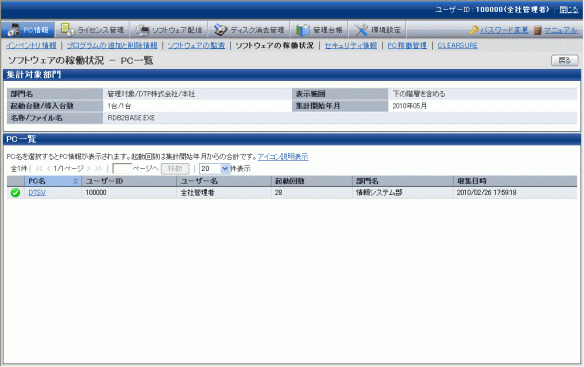
Task: Click the first page << control
Action: click(39, 169)
